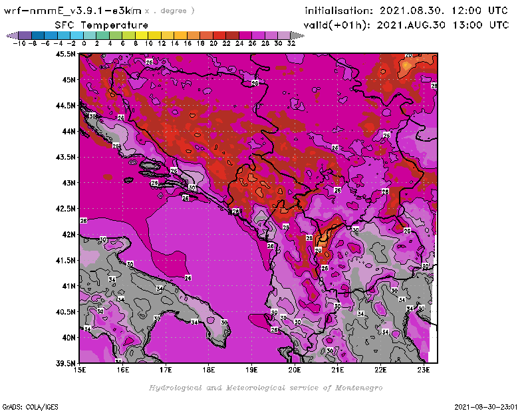Click the '32' value under the legend
The image size is (532, 411).
pos(291,43)
